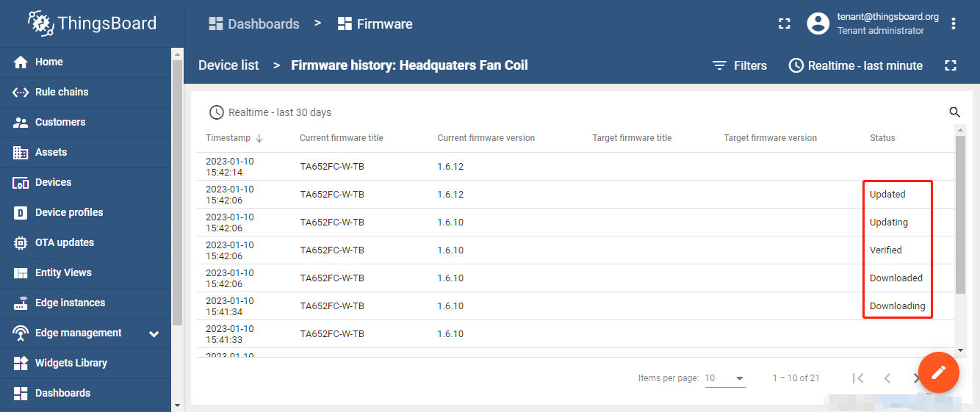
Task: Click the orange edit pencil button
Action: 939,372
